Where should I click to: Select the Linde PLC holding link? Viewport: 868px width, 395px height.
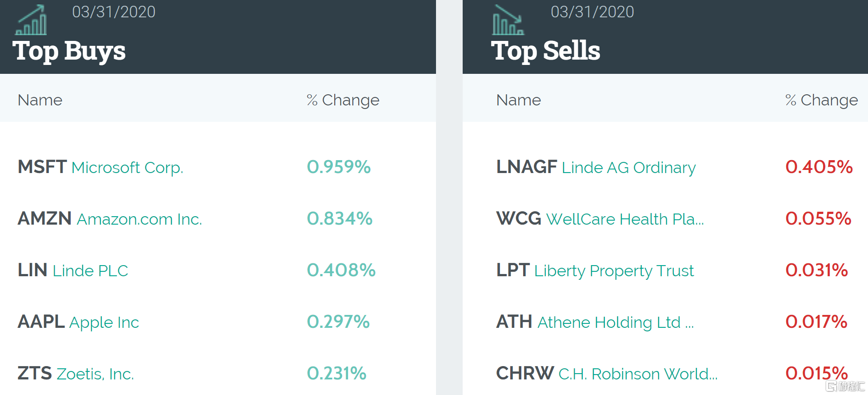point(90,271)
